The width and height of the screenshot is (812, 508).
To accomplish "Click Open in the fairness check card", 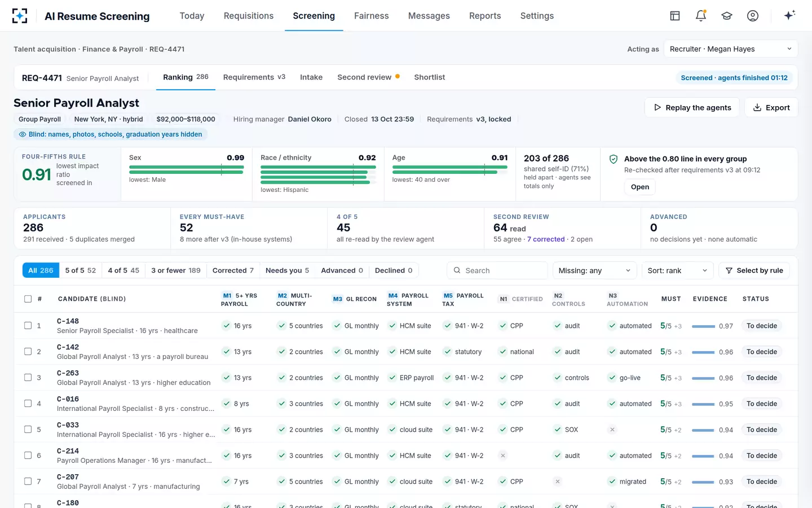I will pos(640,187).
